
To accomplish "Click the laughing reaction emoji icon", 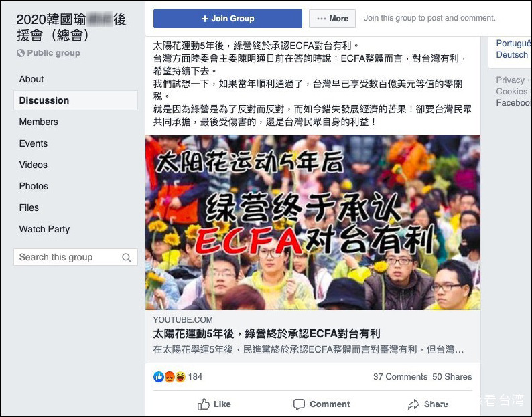I will pos(180,377).
